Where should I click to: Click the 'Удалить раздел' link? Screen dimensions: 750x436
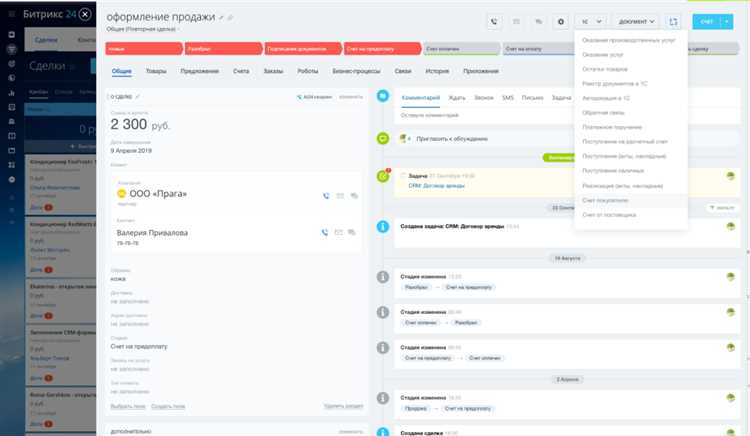point(343,406)
